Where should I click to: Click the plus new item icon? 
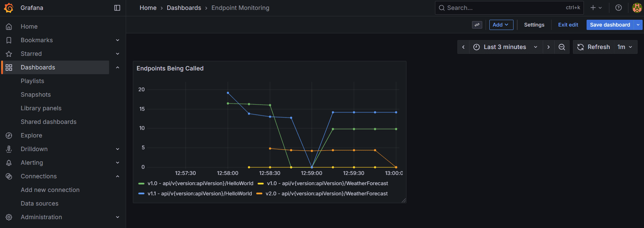coord(593,7)
